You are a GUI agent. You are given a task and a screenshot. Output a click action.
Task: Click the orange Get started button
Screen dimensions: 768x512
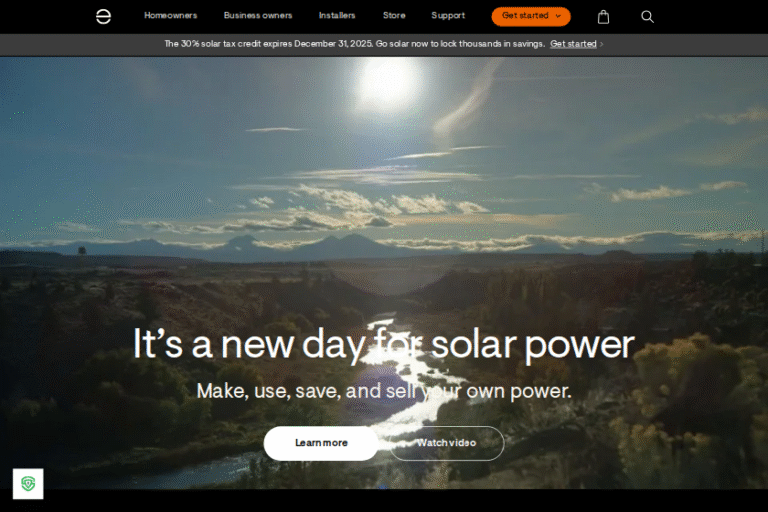531,16
